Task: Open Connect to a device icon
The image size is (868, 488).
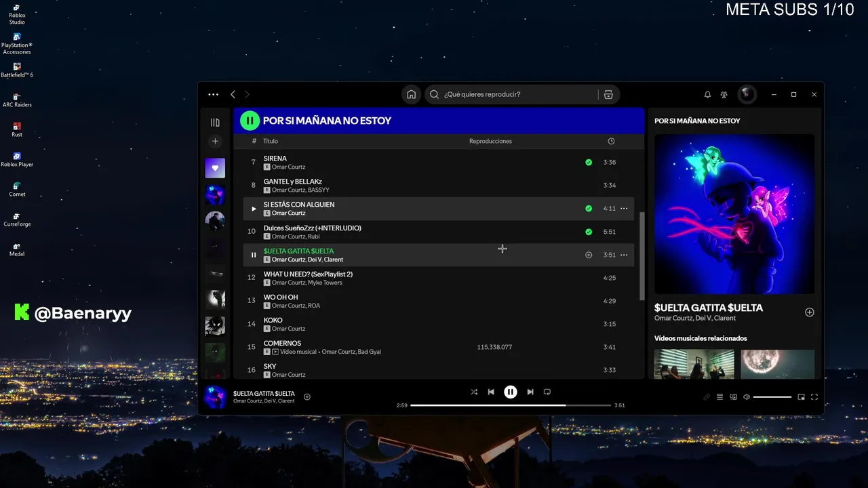Action: (733, 397)
